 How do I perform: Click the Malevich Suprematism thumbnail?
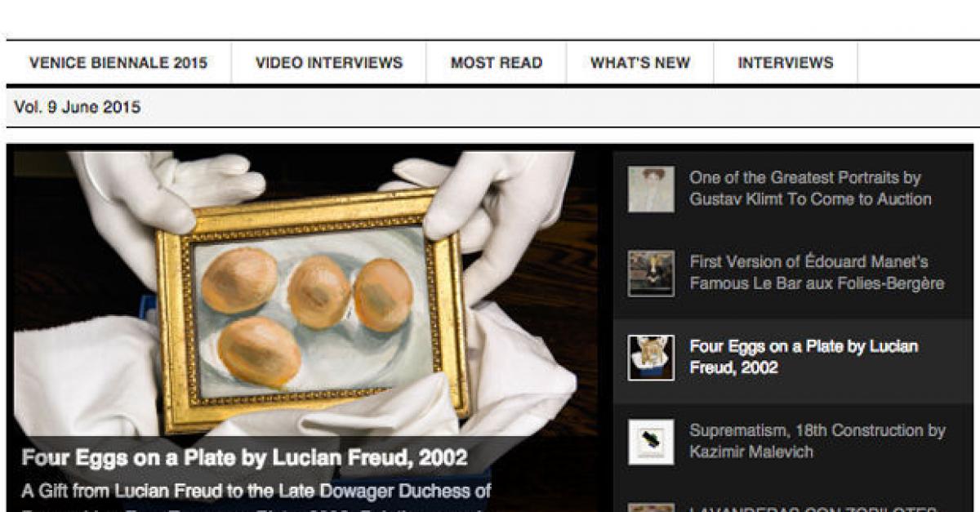click(x=651, y=442)
